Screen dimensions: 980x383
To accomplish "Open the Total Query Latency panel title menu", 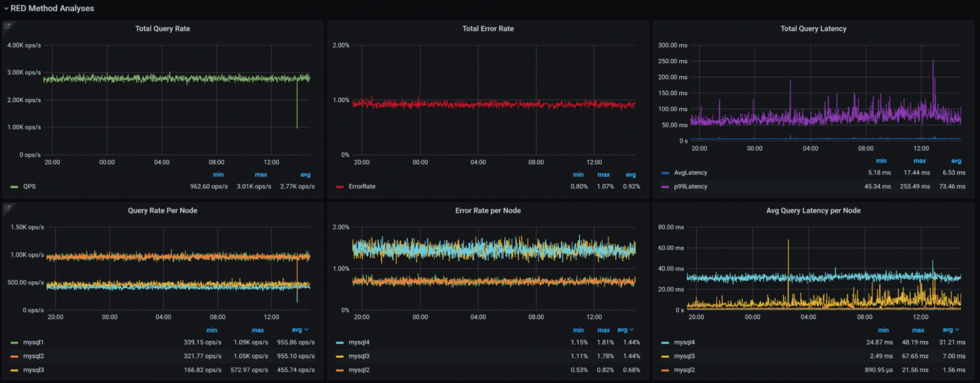I will (x=813, y=28).
